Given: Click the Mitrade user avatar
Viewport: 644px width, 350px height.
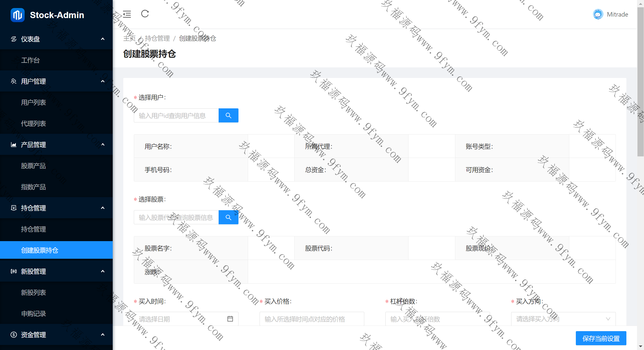Looking at the screenshot, I should 598,14.
